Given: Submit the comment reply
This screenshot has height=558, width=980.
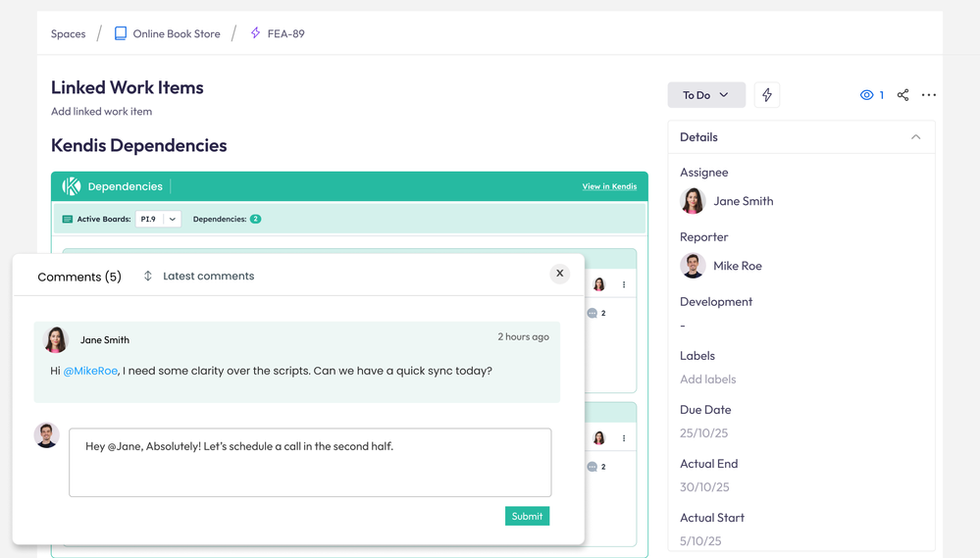Looking at the screenshot, I should click(527, 516).
